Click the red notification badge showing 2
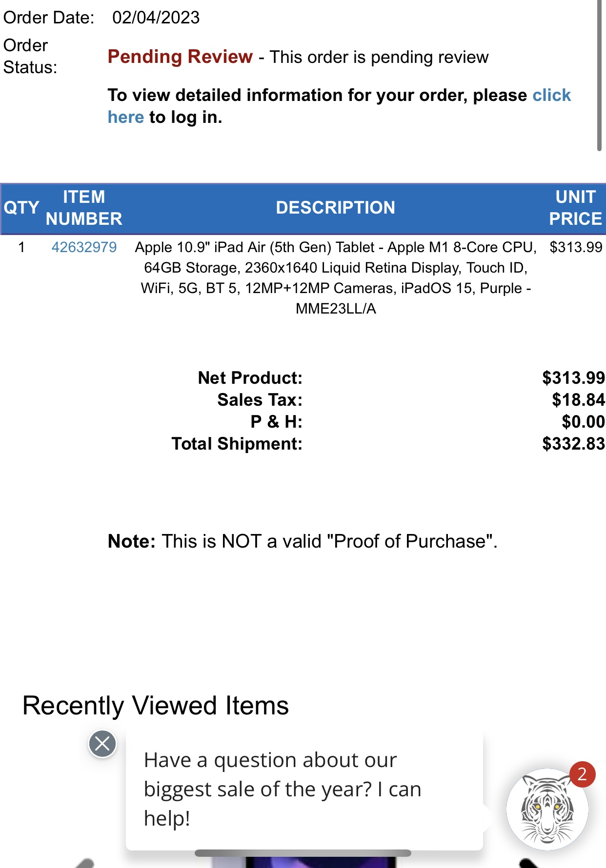Screen dimensions: 606x868 click(x=582, y=774)
